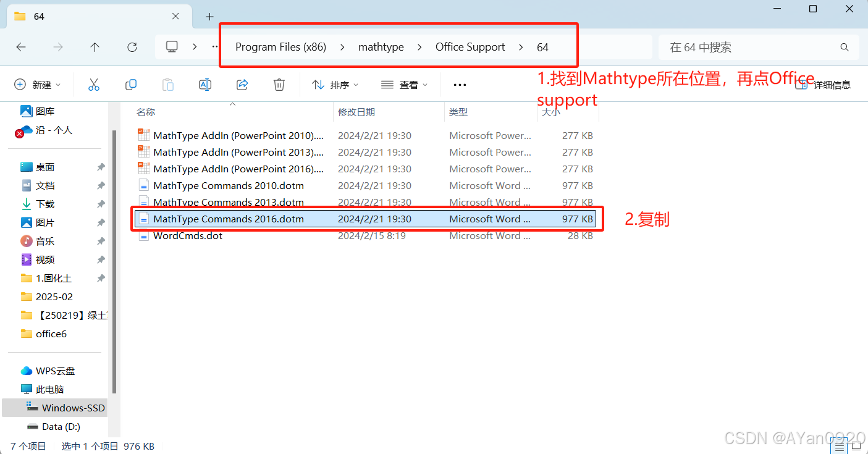Sort by Type column header

pyautogui.click(x=491, y=112)
